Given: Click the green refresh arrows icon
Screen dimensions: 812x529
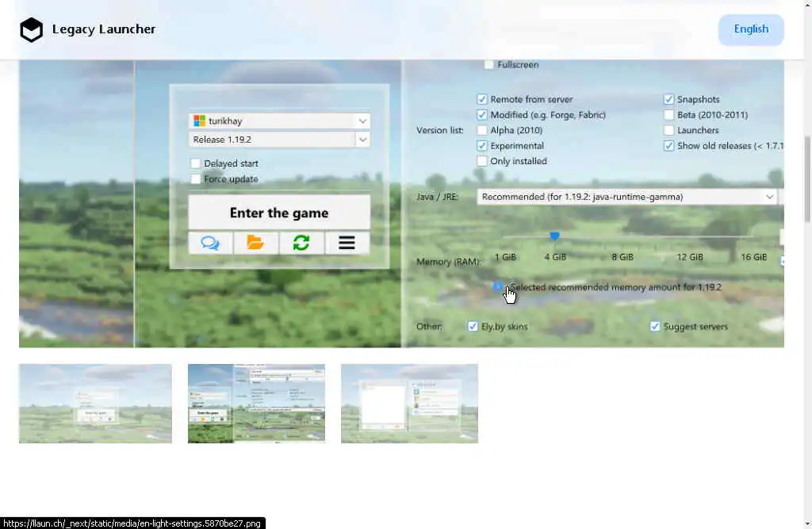Looking at the screenshot, I should point(301,243).
